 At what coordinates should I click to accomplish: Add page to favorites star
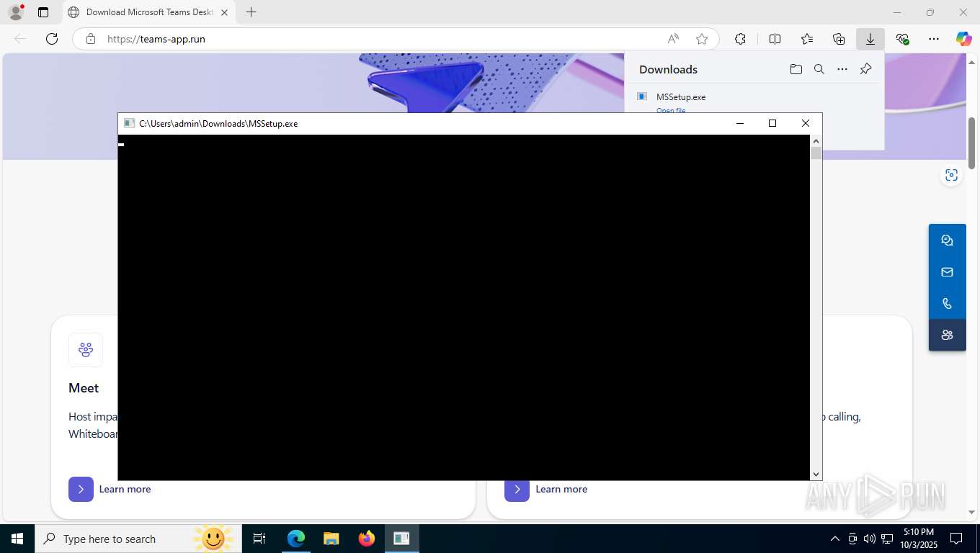pyautogui.click(x=702, y=39)
